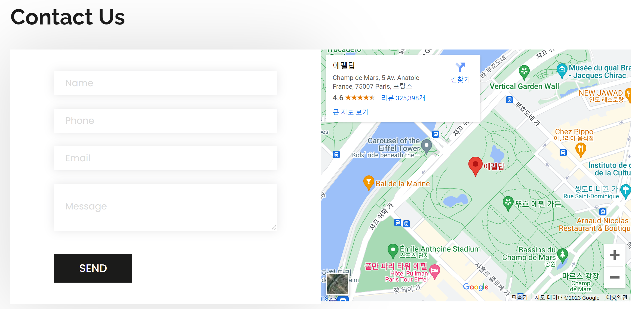Image resolution: width=644 pixels, height=309 pixels.
Task: Click the Émile Anthoine Stadium green pin
Action: (x=393, y=250)
